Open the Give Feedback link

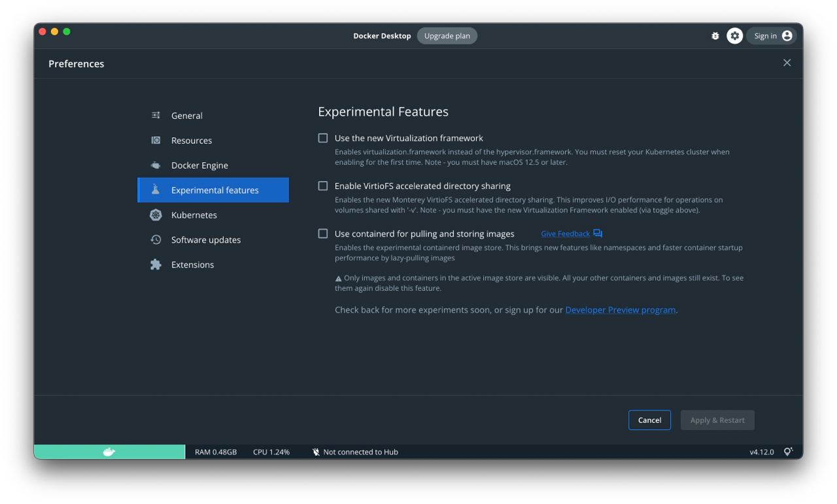click(565, 234)
